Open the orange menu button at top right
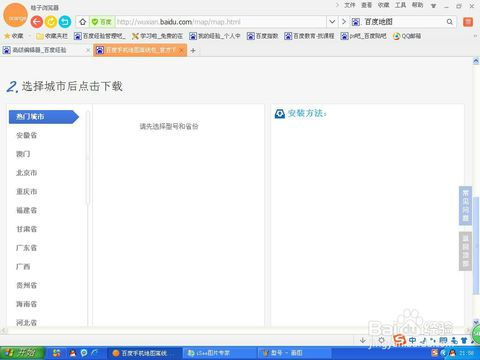Image resolution: width=480 pixels, height=360 pixels. 468,22
